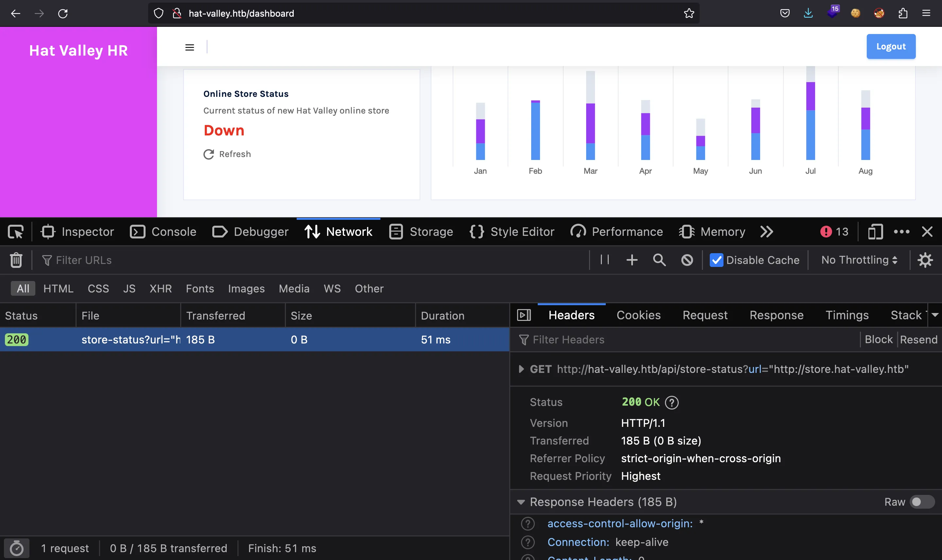The height and width of the screenshot is (560, 942).
Task: Filter requests by JS type
Action: tap(129, 288)
